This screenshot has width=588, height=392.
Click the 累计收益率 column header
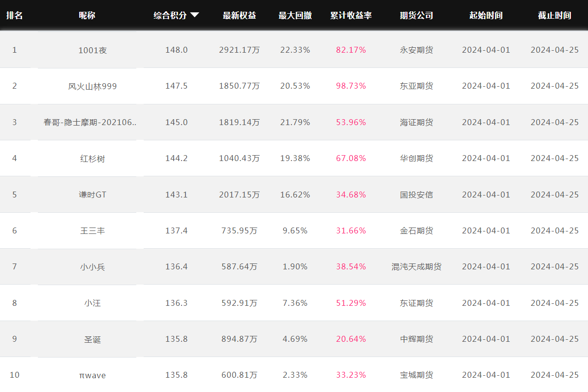pos(351,15)
